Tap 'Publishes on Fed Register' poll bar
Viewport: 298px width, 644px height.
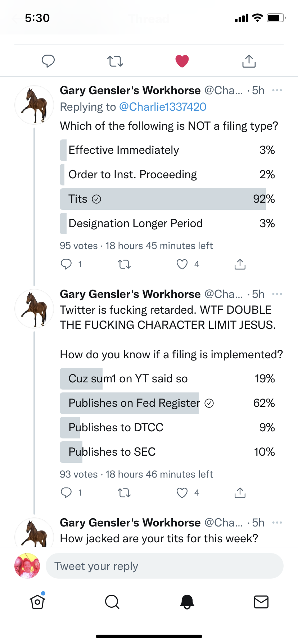(134, 403)
